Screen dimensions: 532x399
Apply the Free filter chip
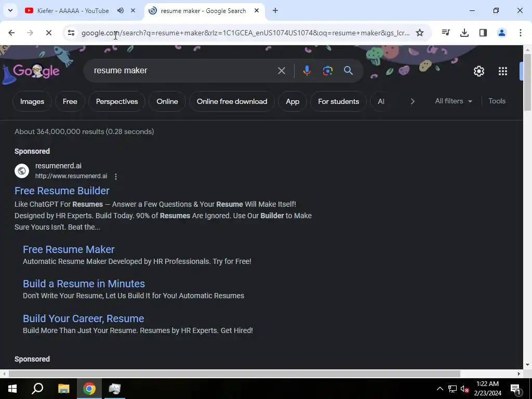(70, 101)
